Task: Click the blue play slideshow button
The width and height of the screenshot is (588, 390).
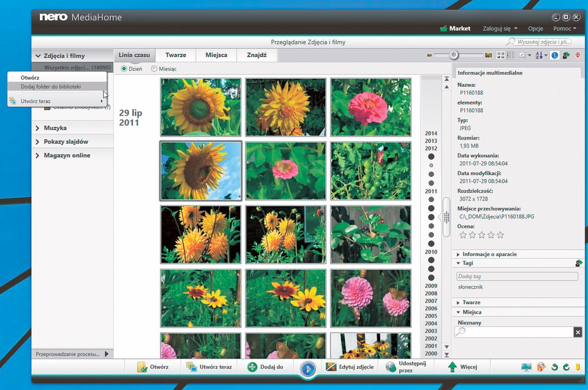Action: click(308, 369)
